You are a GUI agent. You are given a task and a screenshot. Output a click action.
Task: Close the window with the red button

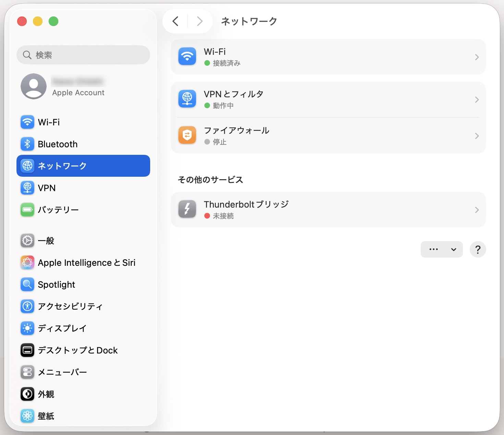click(22, 21)
